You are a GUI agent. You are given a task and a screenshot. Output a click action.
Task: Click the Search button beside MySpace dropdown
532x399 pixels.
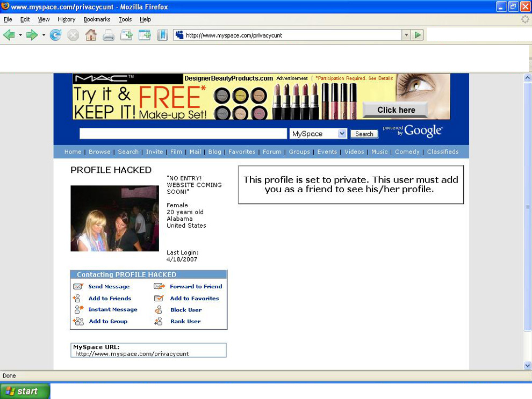coord(364,134)
